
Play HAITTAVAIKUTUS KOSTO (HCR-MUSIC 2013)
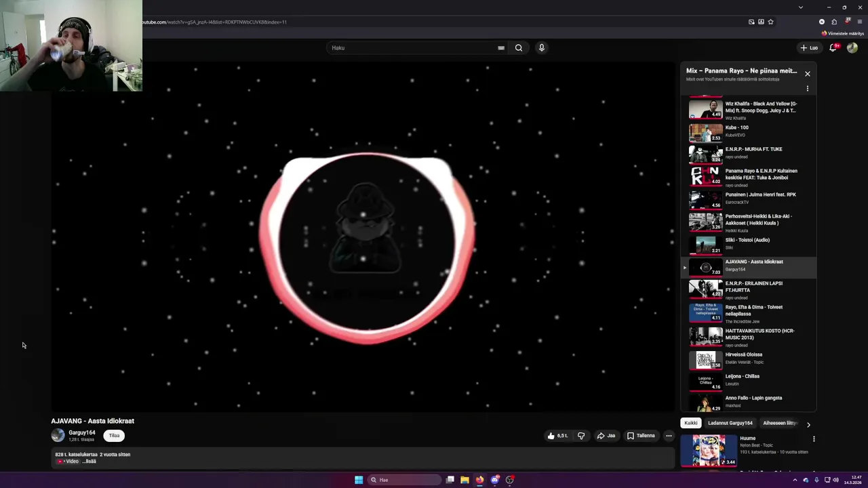point(749,337)
